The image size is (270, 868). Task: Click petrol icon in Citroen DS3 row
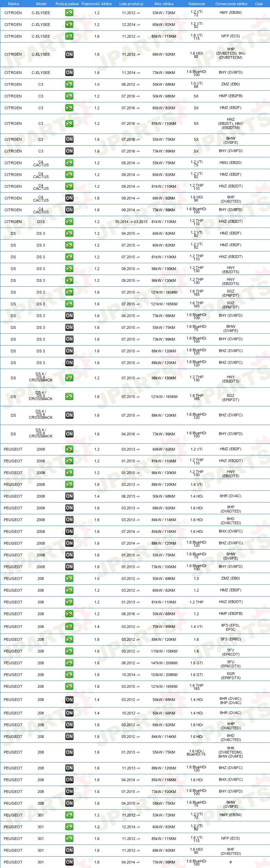click(x=69, y=222)
